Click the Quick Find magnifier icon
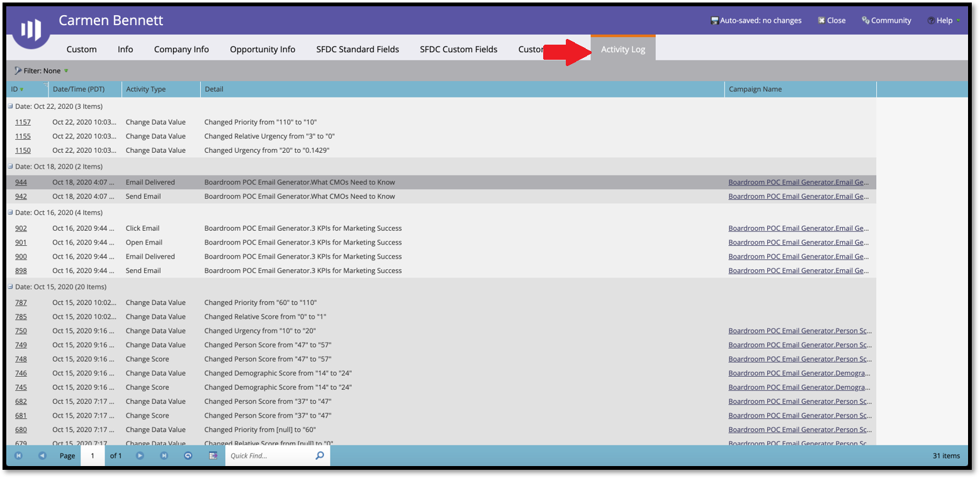Screen dimensions: 980x478 click(x=320, y=455)
